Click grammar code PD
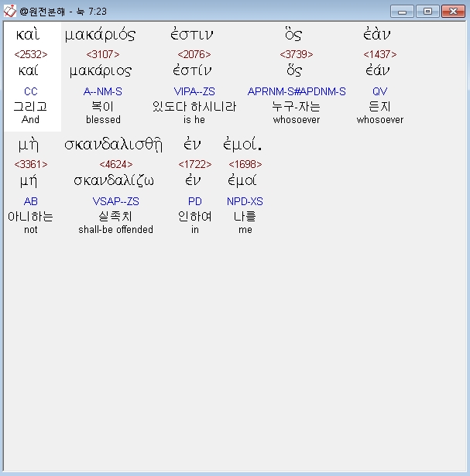Image resolution: width=470 pixels, height=476 pixels. (195, 201)
